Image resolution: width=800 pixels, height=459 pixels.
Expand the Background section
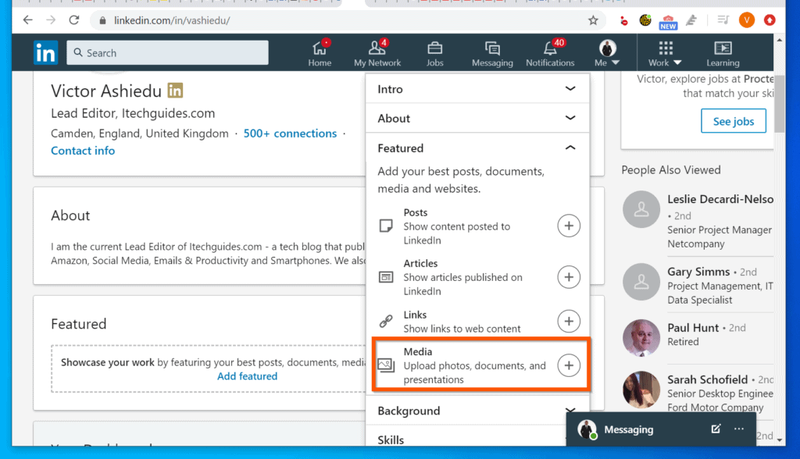pos(477,411)
